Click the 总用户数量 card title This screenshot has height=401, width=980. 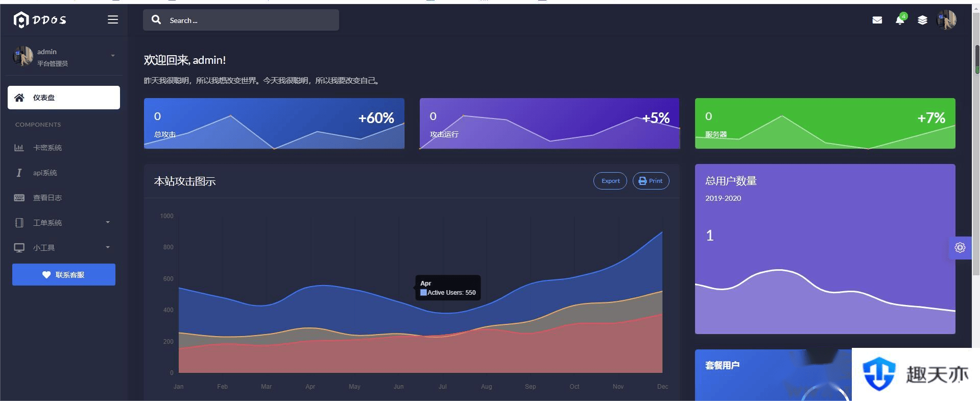pyautogui.click(x=731, y=181)
